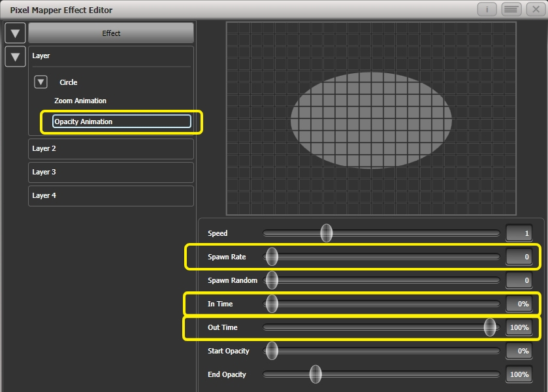Select the Layer section heading
Image resolution: width=548 pixels, height=392 pixels.
coord(41,56)
